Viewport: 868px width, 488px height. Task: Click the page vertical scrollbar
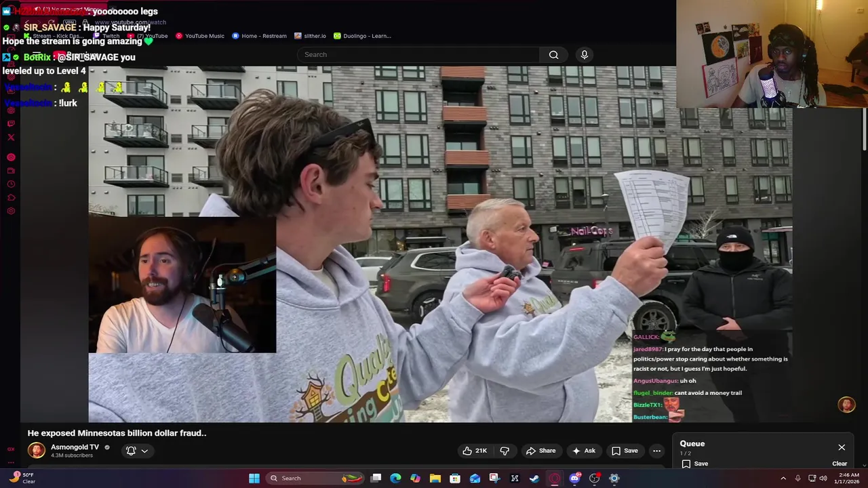pyautogui.click(x=864, y=129)
